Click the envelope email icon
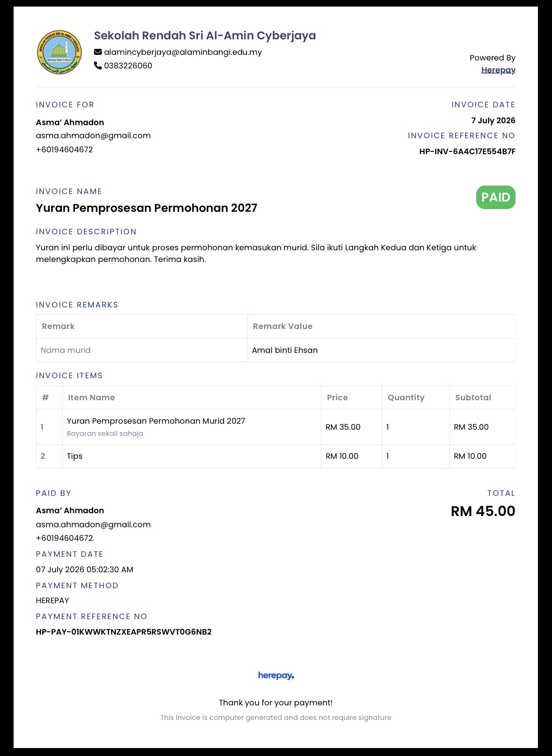Image resolution: width=552 pixels, height=756 pixels. click(98, 52)
